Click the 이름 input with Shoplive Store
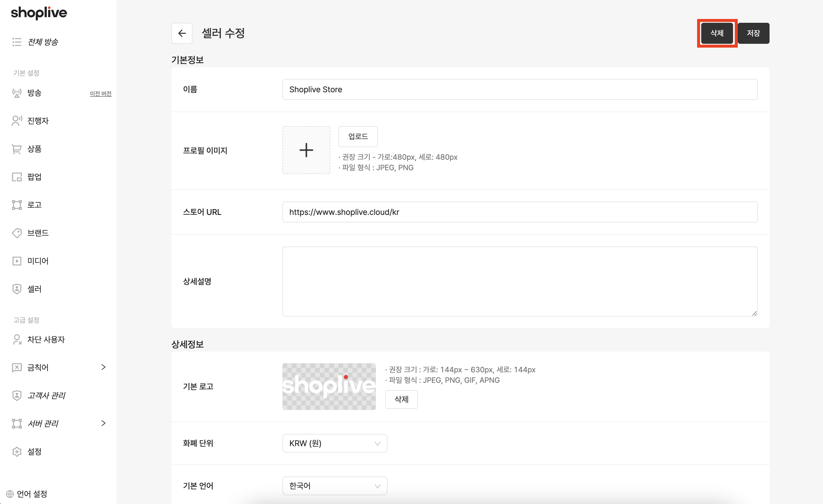 tap(520, 89)
